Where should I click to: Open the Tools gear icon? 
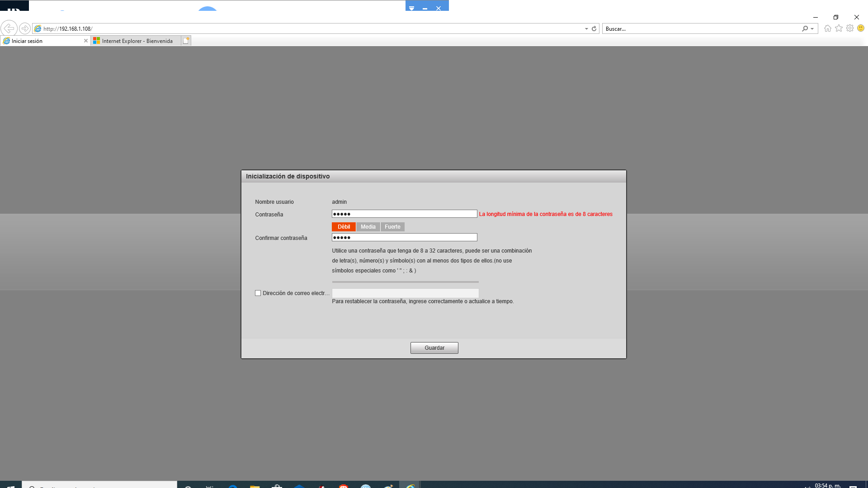tap(850, 28)
